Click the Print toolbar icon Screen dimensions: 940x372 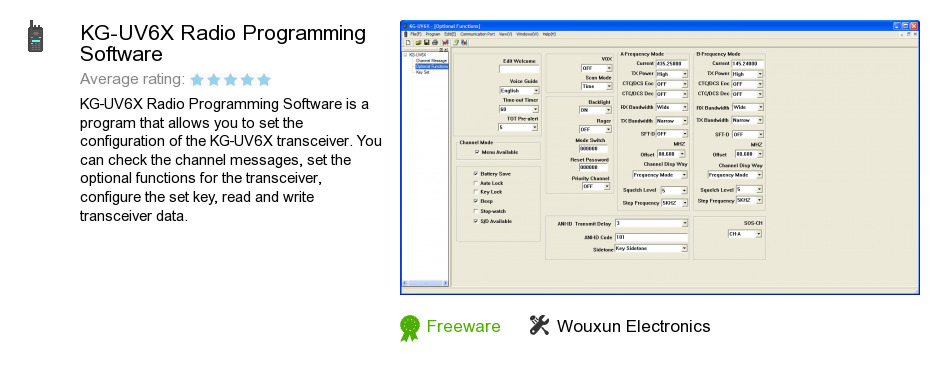435,43
